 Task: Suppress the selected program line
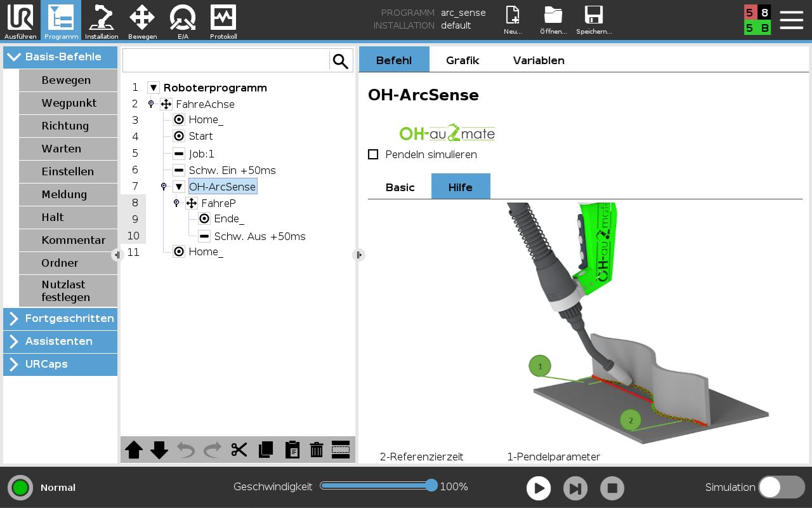click(341, 450)
